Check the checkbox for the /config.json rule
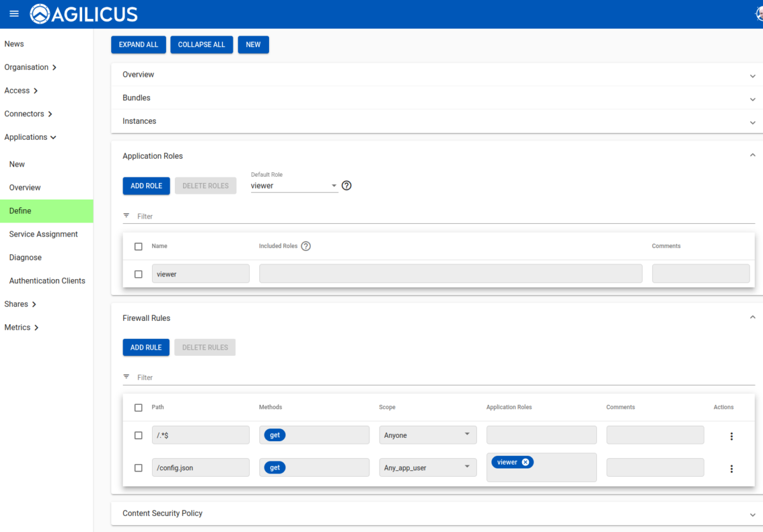 tap(138, 468)
